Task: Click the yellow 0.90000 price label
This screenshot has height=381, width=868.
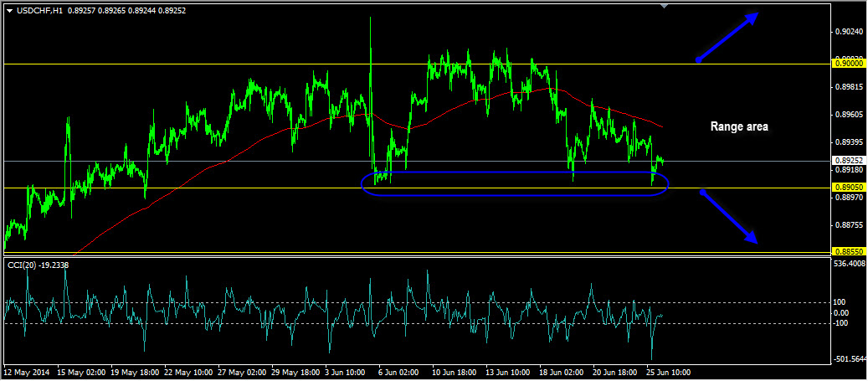Action: (850, 64)
